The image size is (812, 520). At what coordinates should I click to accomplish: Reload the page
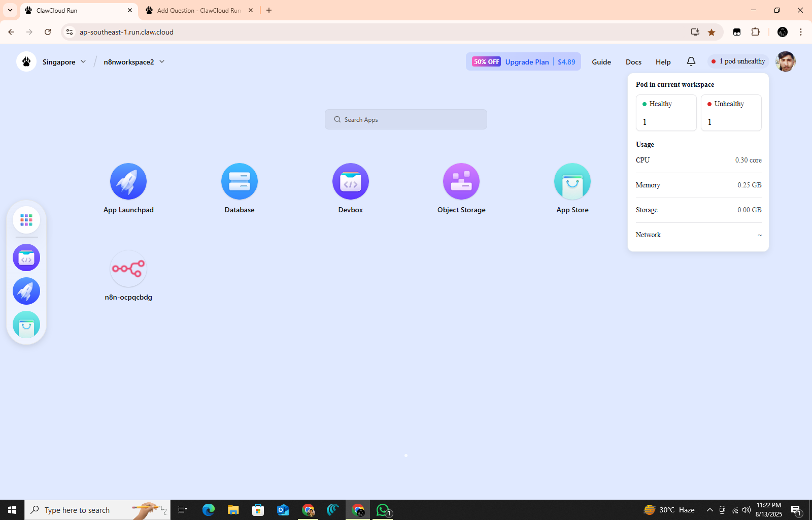coord(48,32)
